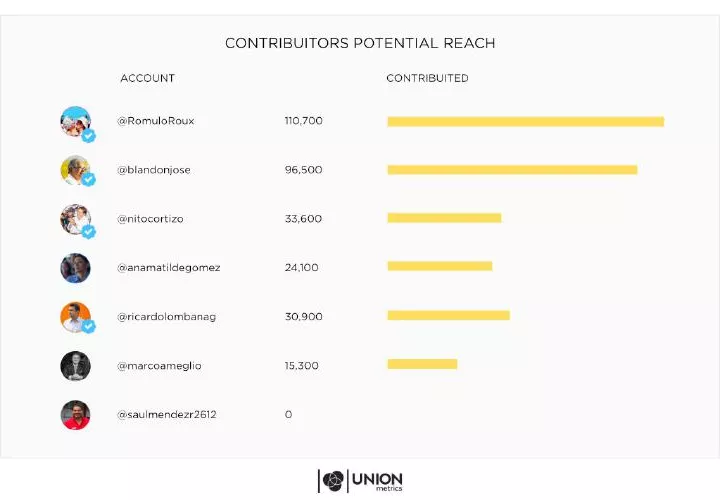Open the @blandonjose account link
This screenshot has width=720, height=500.
click(154, 170)
